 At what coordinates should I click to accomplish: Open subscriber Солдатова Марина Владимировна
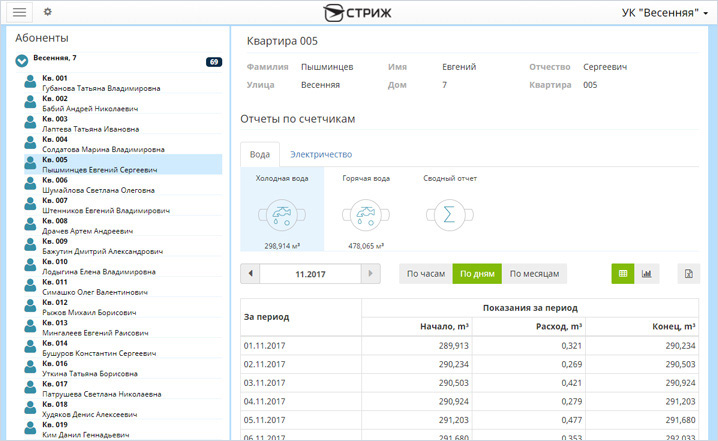point(103,149)
